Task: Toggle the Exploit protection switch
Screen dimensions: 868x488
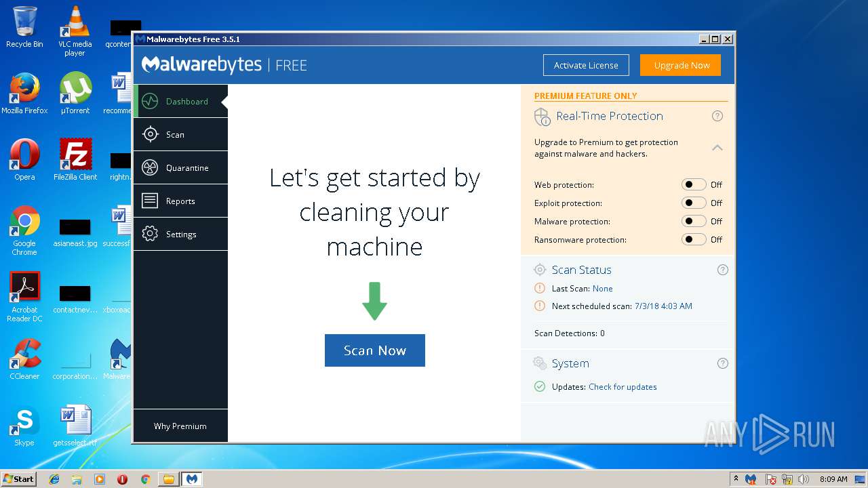Action: coord(694,203)
